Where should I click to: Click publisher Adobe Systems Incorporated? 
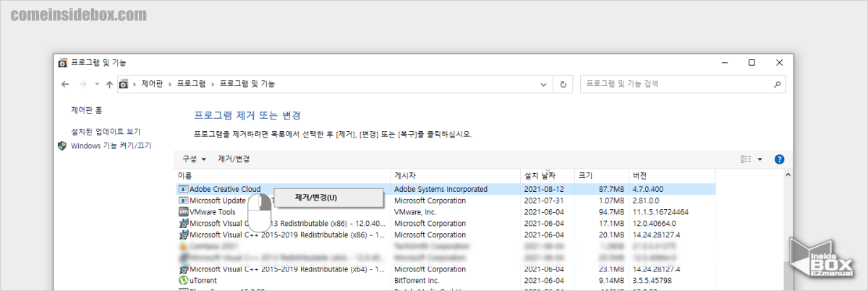441,189
